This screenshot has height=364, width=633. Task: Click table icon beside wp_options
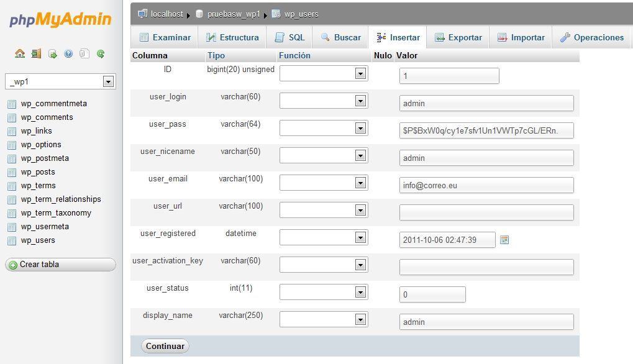[x=12, y=145]
